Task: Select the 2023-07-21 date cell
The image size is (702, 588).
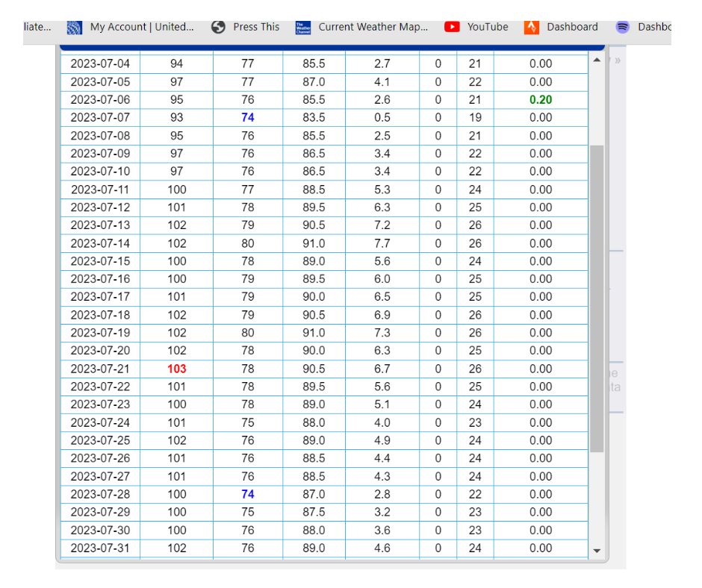Action: coord(100,369)
